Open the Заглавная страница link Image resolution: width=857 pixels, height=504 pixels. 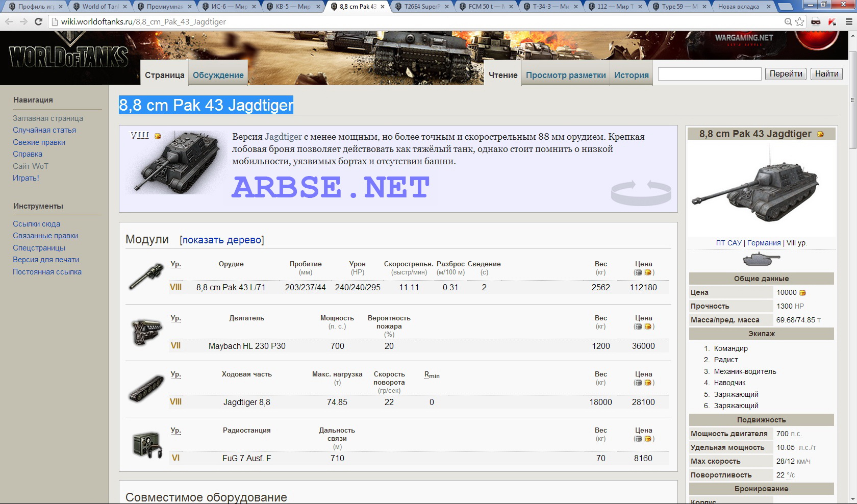tap(48, 118)
